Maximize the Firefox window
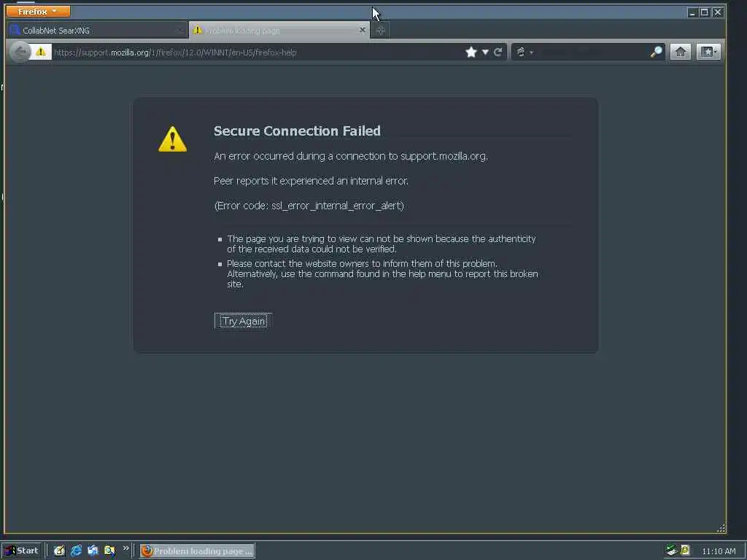 point(704,12)
